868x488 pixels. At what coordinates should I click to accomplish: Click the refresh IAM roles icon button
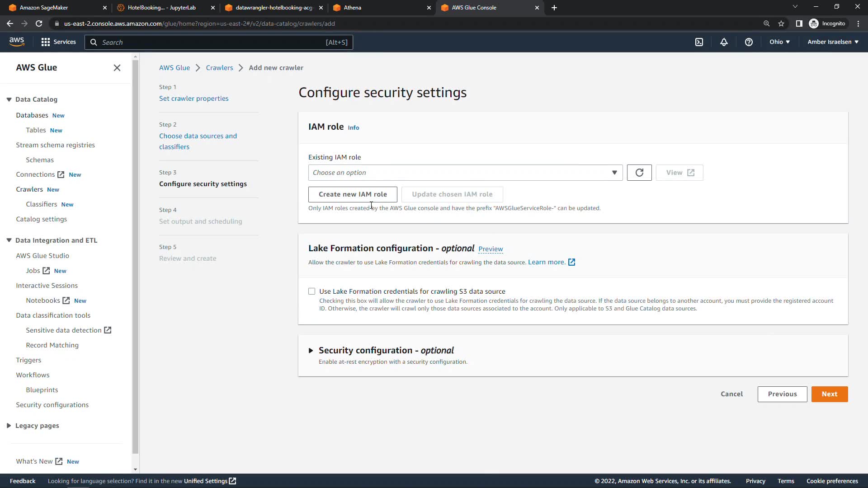point(639,173)
